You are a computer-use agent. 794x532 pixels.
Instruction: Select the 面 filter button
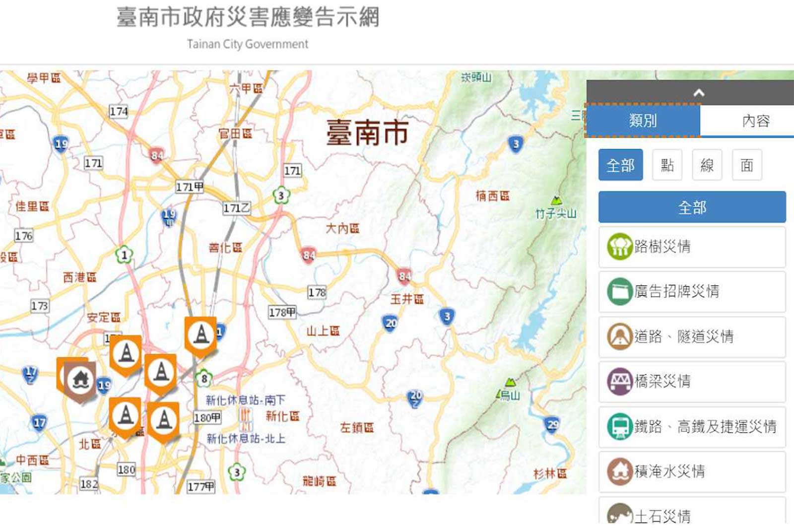(747, 165)
